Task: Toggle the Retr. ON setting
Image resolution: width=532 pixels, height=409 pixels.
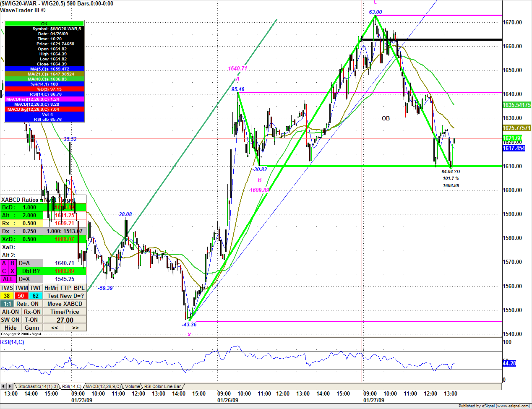Action: click(x=29, y=304)
